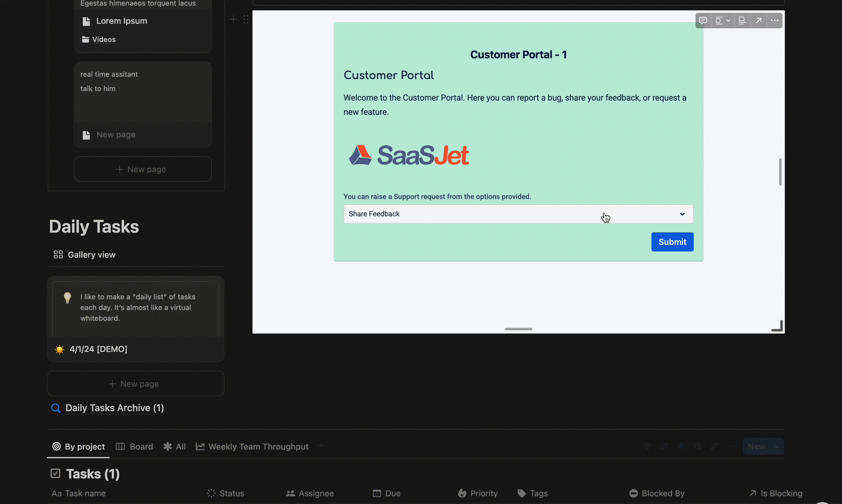
Task: Open the database automations lightning icon
Action: coord(681,446)
